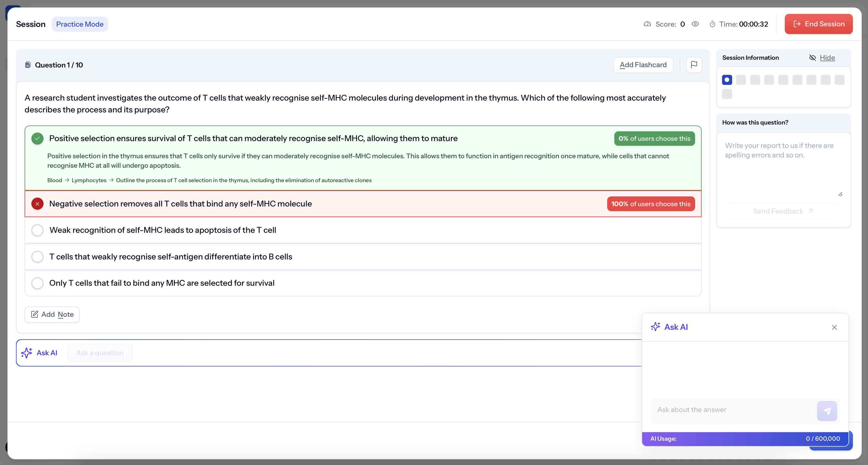The width and height of the screenshot is (868, 465).
Task: Select 'T cells differentiate into B cells' option
Action: pos(37,256)
